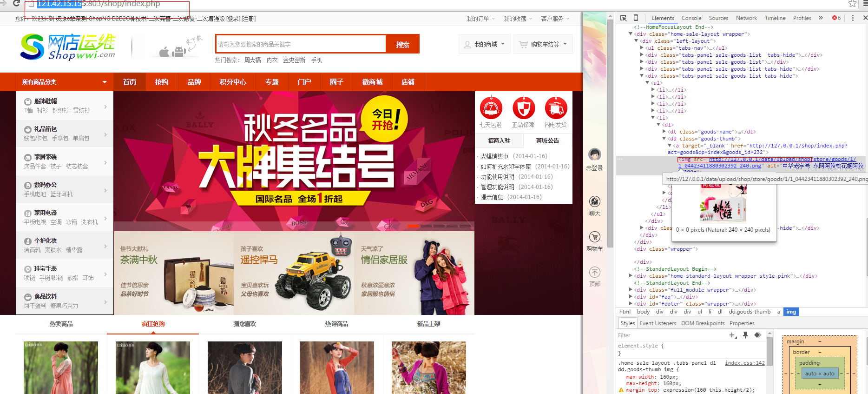This screenshot has height=394, width=868.
Task: Click the color format diamond icon in Styles
Action: 757,335
